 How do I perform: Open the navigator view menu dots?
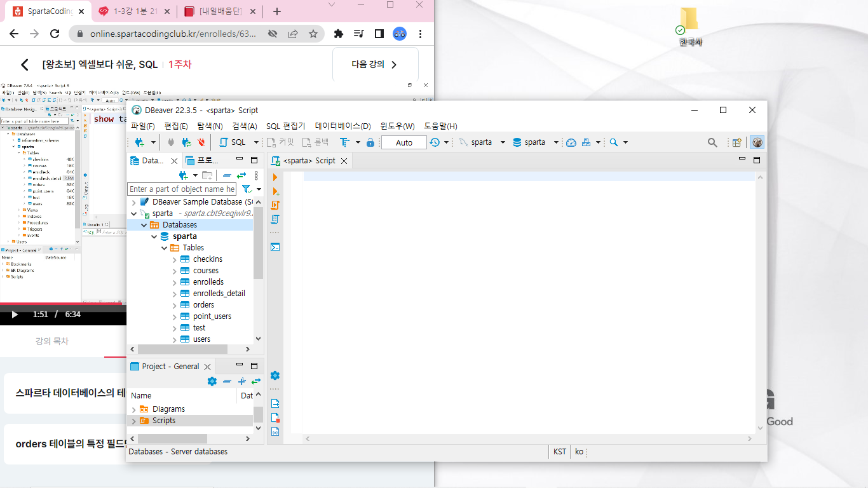[x=256, y=175]
